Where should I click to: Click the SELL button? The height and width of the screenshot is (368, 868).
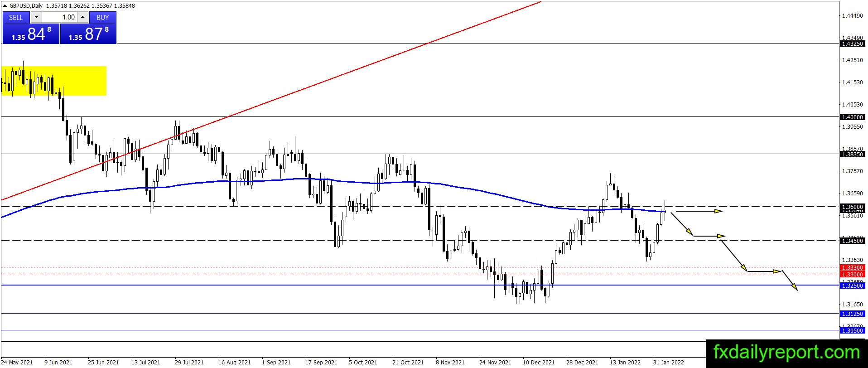(x=16, y=17)
